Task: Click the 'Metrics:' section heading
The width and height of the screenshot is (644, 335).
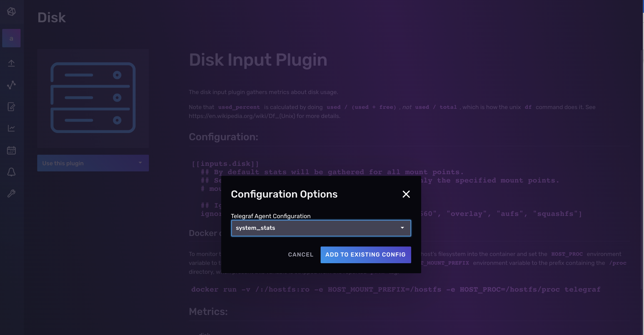Action: pyautogui.click(x=208, y=312)
